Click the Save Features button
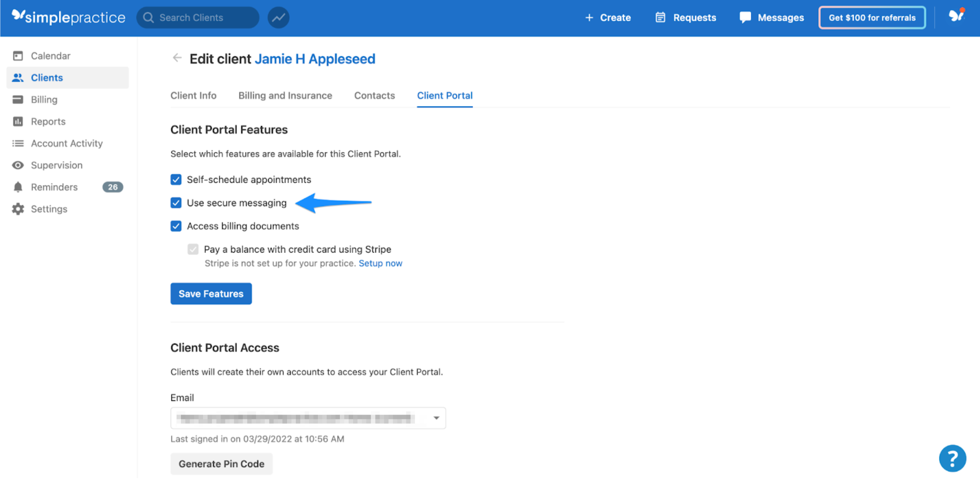Viewport: 980px width, 481px height. (x=211, y=293)
